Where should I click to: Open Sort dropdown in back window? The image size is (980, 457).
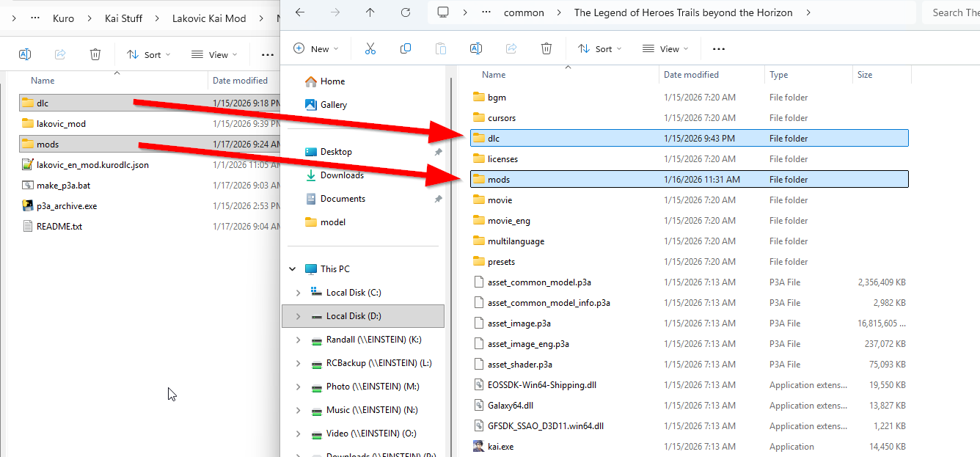tap(149, 54)
